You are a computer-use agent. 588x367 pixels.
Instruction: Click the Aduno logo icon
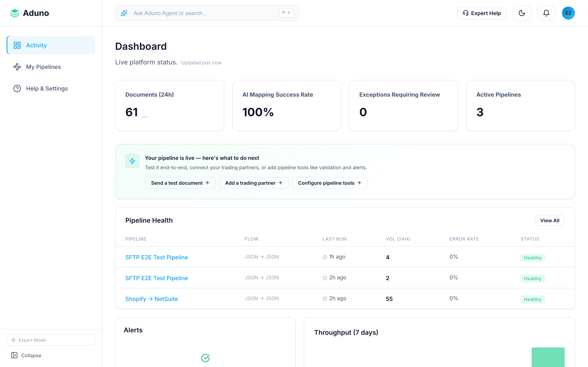14,13
